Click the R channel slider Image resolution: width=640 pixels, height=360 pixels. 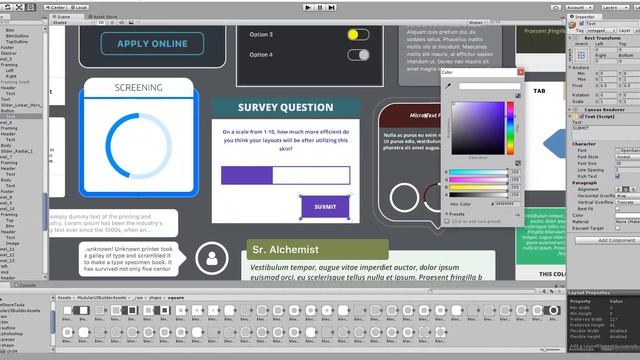[478, 172]
